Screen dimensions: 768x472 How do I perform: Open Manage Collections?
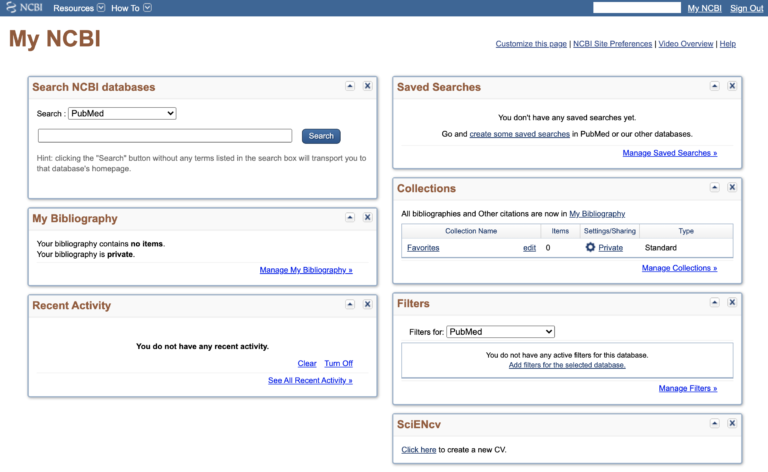point(679,268)
